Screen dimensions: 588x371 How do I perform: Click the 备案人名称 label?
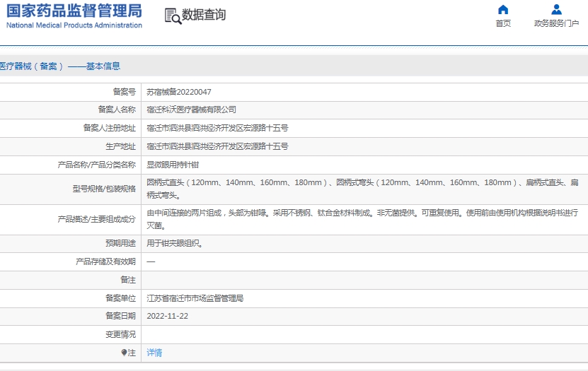tap(117, 110)
